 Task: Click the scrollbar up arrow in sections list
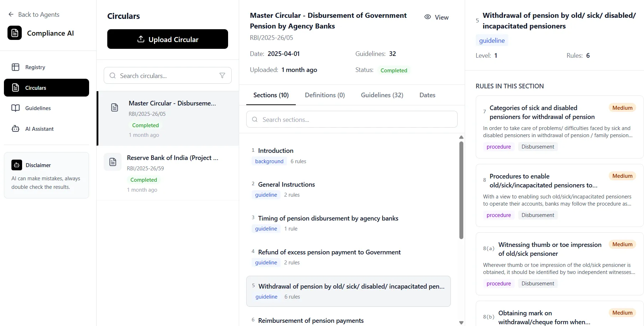click(x=461, y=138)
